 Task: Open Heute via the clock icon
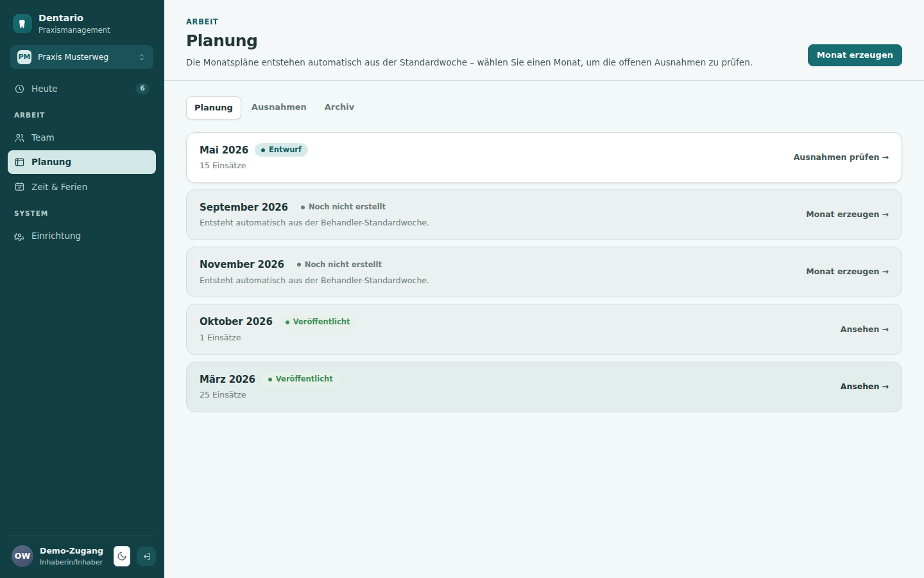[x=19, y=89]
